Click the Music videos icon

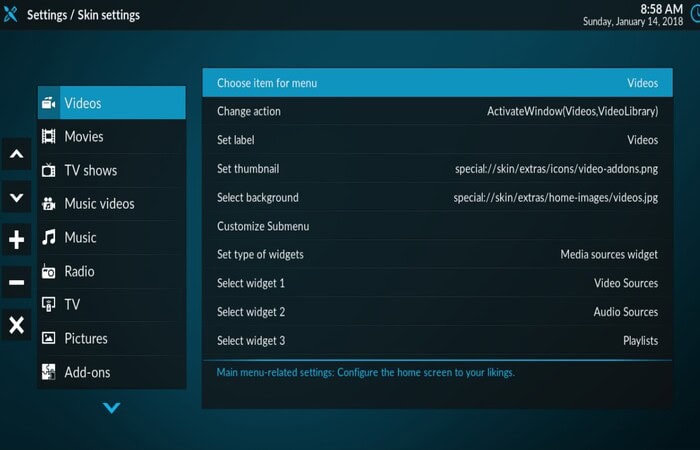click(49, 204)
